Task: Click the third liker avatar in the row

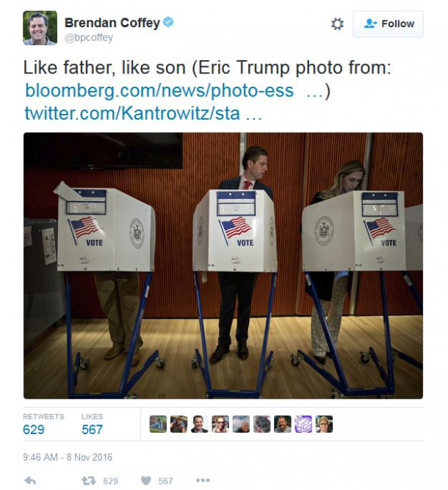Action: click(200, 424)
